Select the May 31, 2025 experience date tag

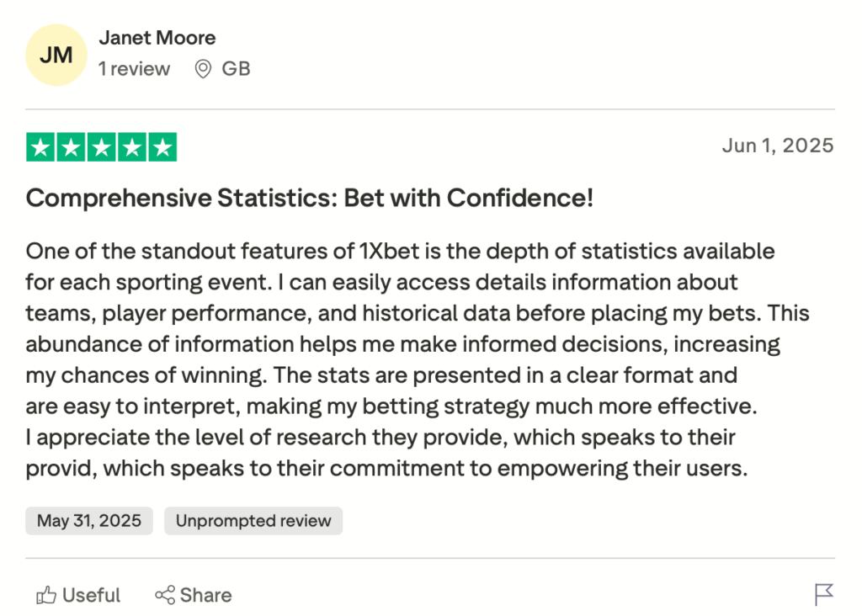coord(88,520)
